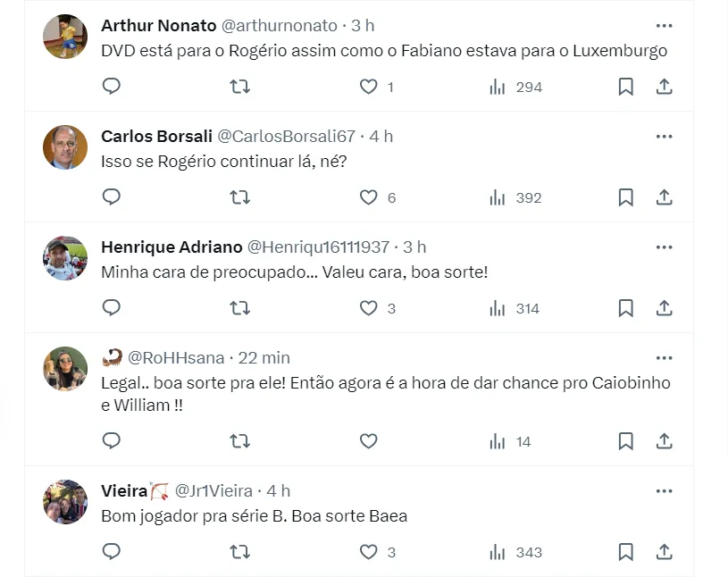Open more options on Carlos Borsali's tweet
The image size is (728, 577).
coord(664,136)
